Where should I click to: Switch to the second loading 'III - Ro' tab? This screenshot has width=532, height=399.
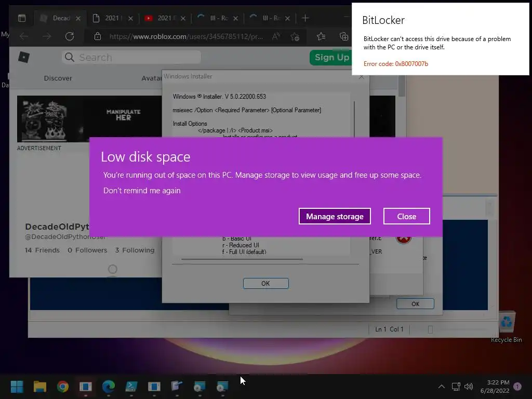[270, 18]
